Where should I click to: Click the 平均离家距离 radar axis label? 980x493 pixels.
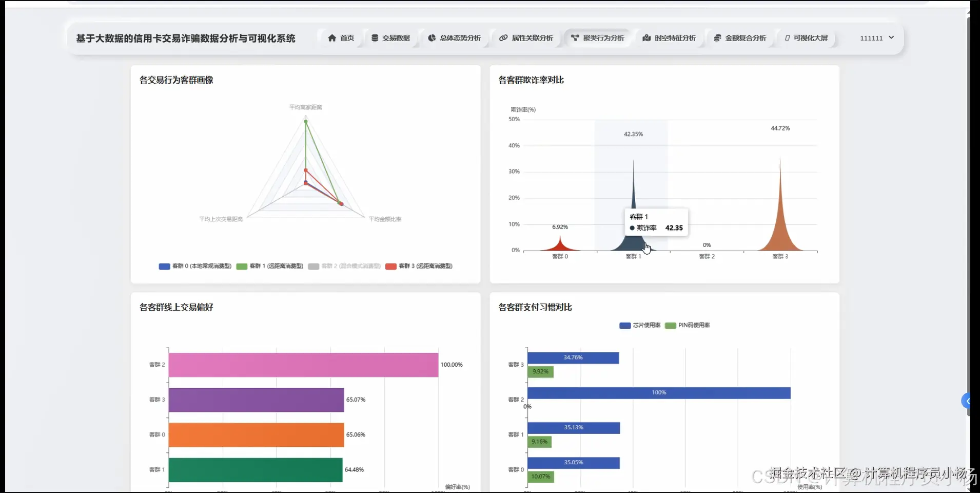(x=305, y=107)
